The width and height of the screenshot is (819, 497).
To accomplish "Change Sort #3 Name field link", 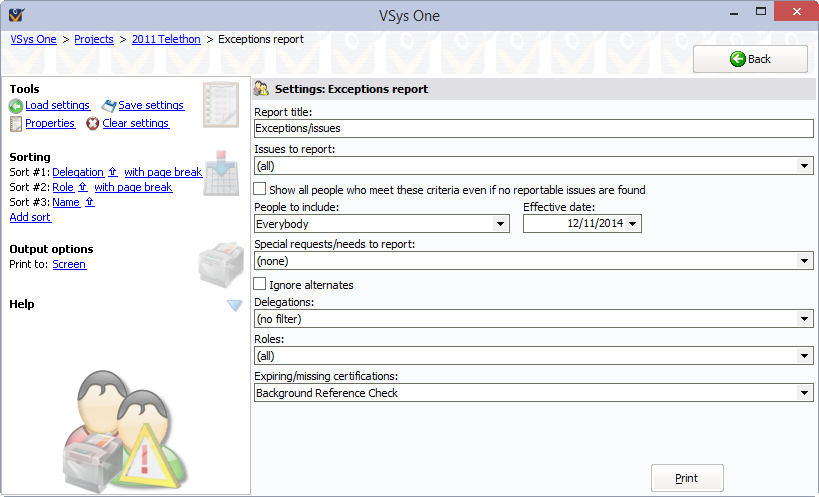I will [x=66, y=203].
